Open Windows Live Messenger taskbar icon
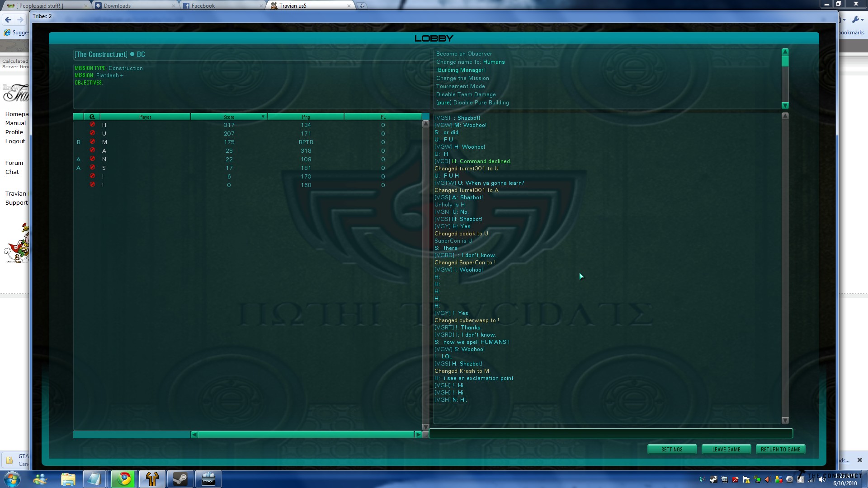 point(40,479)
